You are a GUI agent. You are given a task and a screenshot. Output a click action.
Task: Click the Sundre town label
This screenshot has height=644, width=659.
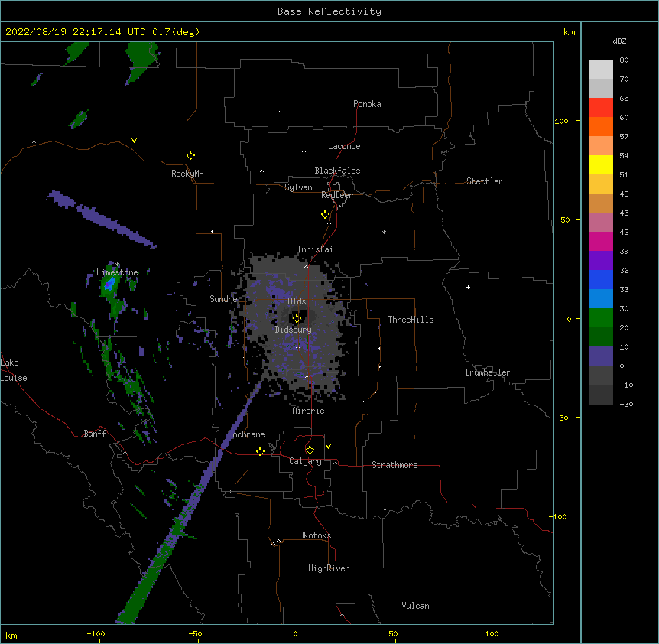[223, 299]
